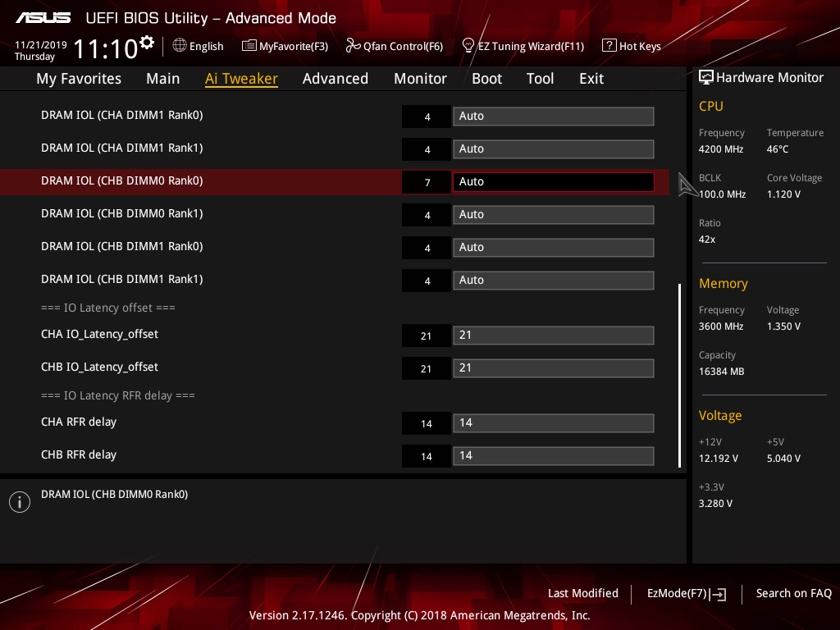Click Core Voltage 1.120 V reading
The height and width of the screenshot is (630, 840).
(x=783, y=194)
